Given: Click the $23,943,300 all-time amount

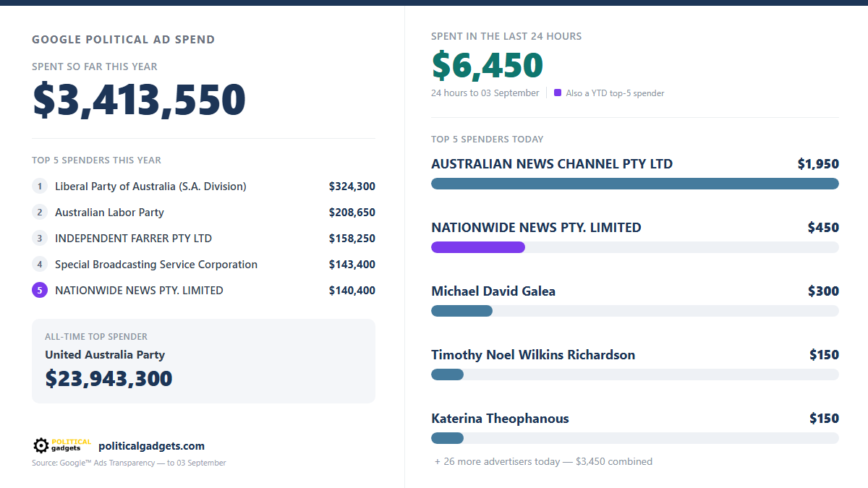Looking at the screenshot, I should pyautogui.click(x=109, y=378).
